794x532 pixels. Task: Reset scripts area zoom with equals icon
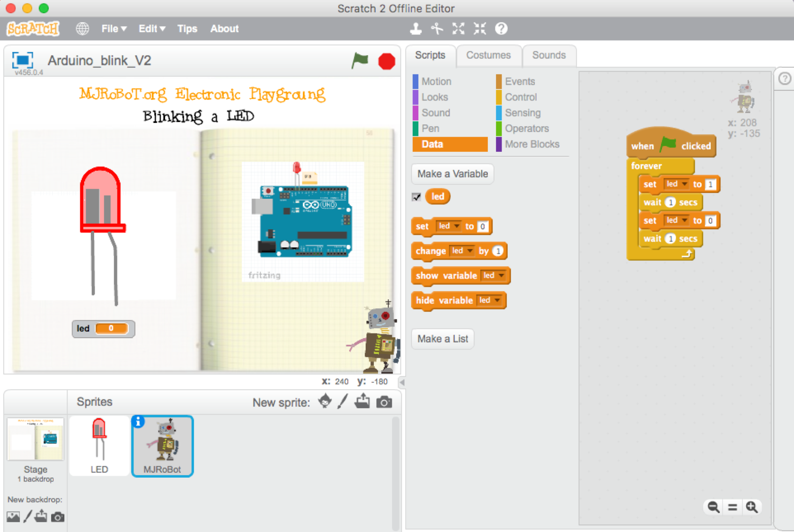point(732,507)
